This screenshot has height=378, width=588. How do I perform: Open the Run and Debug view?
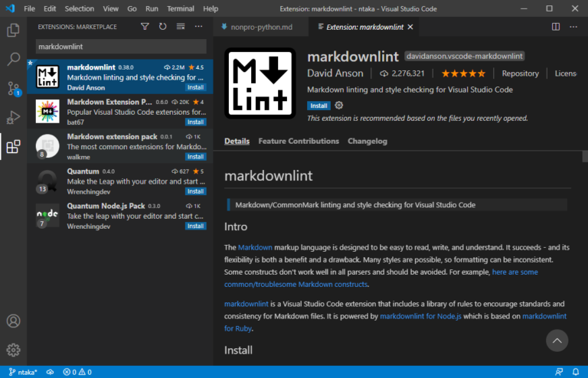point(13,117)
